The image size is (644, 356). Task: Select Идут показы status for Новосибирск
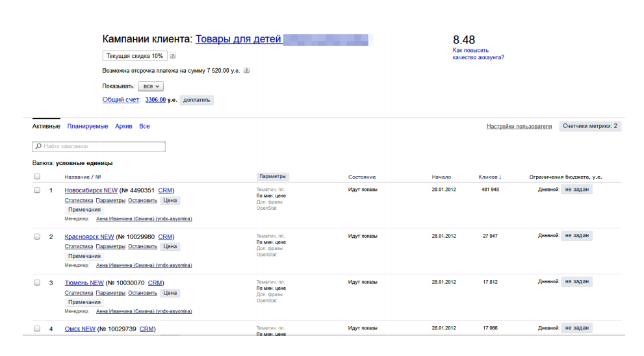click(363, 190)
